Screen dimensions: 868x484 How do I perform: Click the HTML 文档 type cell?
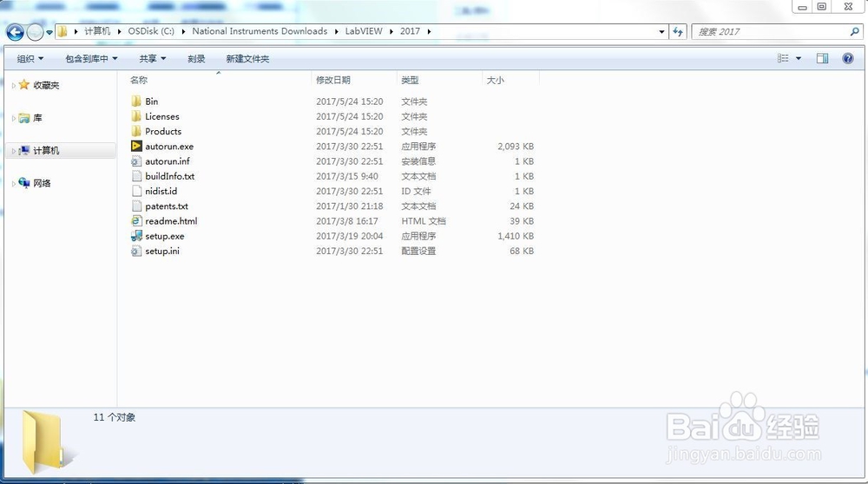point(424,221)
